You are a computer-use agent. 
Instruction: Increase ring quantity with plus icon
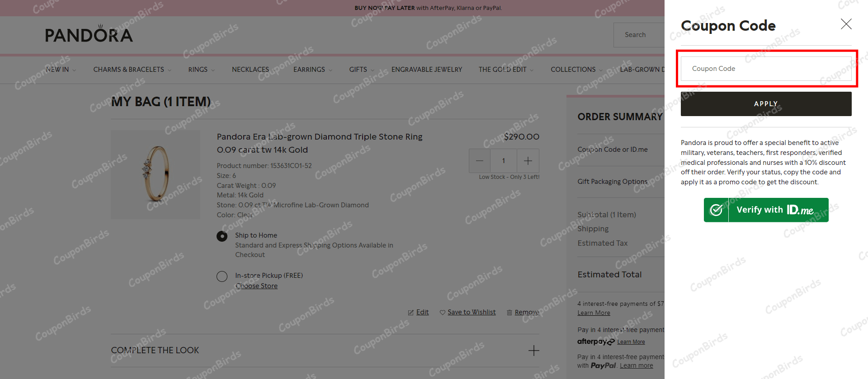click(x=528, y=161)
